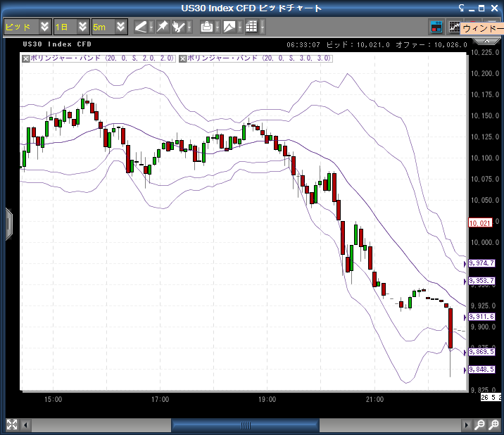Click the scrollbar right arrow
The height and width of the screenshot is (435, 504).
pyautogui.click(x=465, y=425)
